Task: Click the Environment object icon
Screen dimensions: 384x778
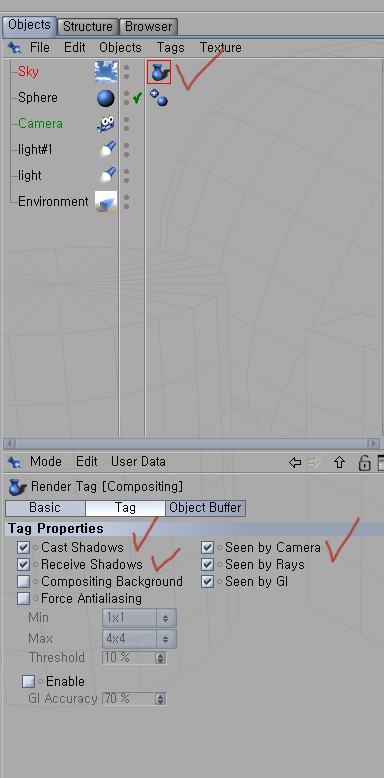Action: pos(106,202)
